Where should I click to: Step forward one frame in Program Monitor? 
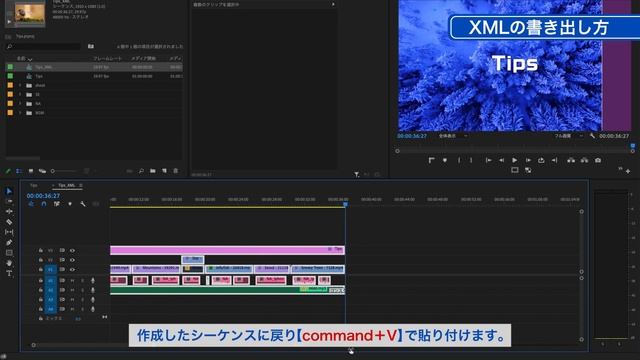tap(528, 160)
